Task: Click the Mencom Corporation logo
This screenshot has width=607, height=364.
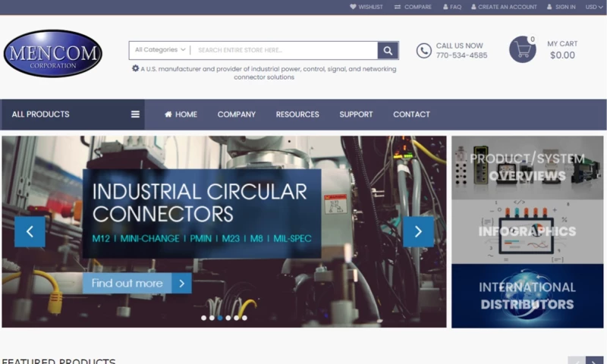Action: [53, 54]
